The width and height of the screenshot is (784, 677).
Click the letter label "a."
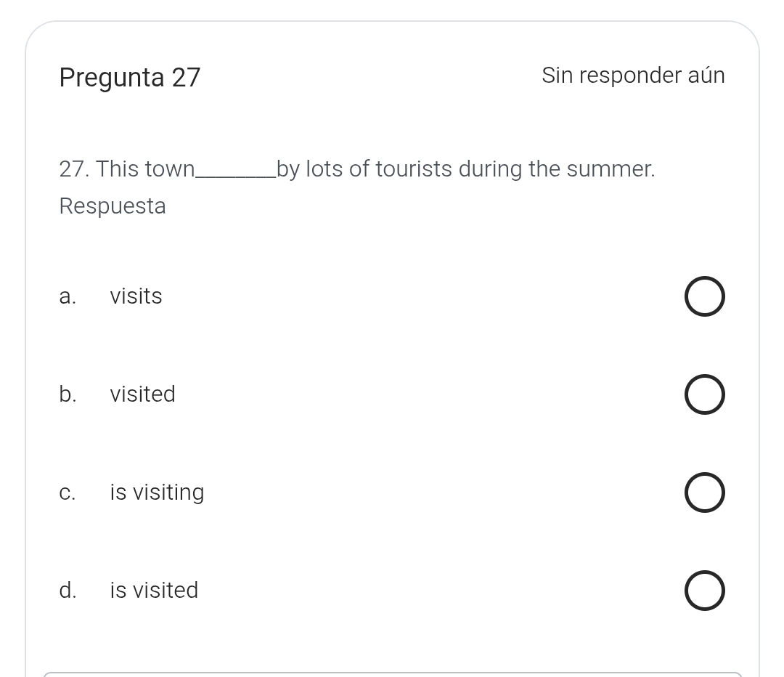pos(68,296)
